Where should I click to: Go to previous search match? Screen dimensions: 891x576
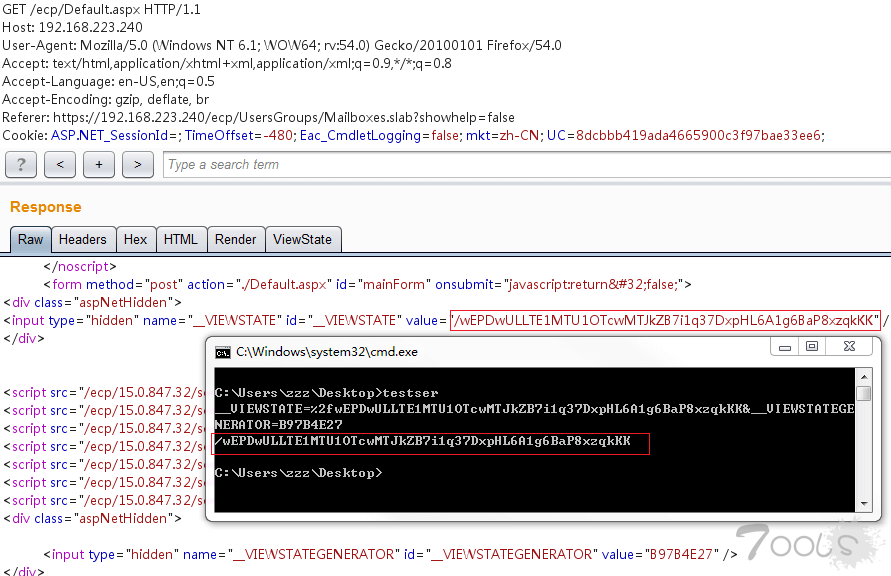pyautogui.click(x=60, y=165)
